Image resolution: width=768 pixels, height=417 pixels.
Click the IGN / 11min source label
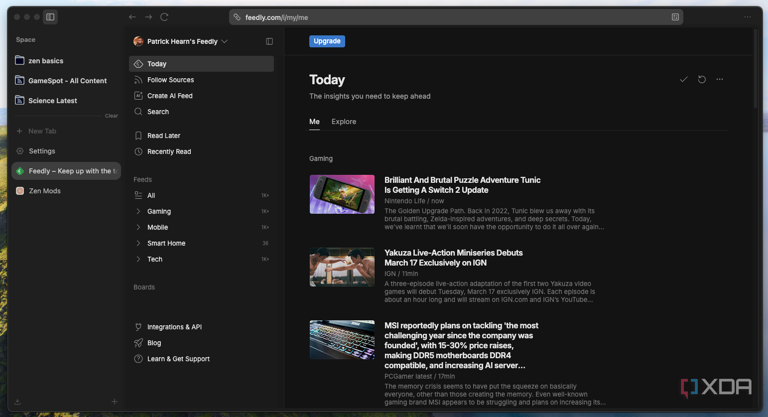point(401,274)
